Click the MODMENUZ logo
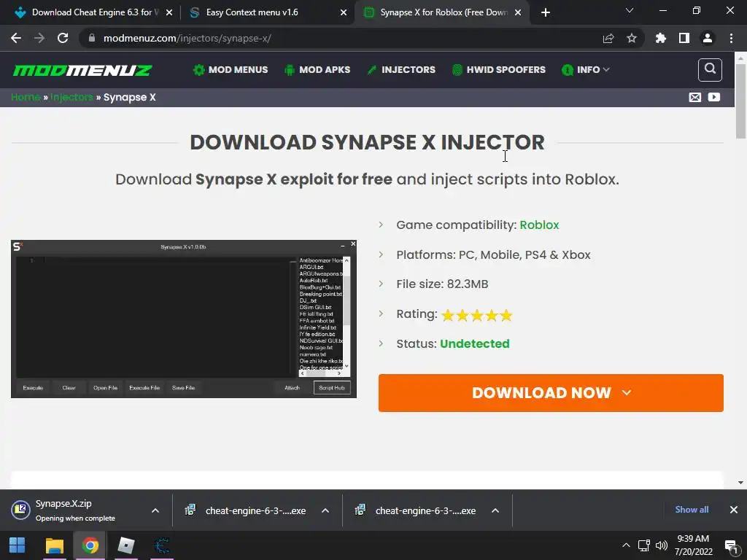Viewport: 747px width, 560px height. pyautogui.click(x=82, y=70)
